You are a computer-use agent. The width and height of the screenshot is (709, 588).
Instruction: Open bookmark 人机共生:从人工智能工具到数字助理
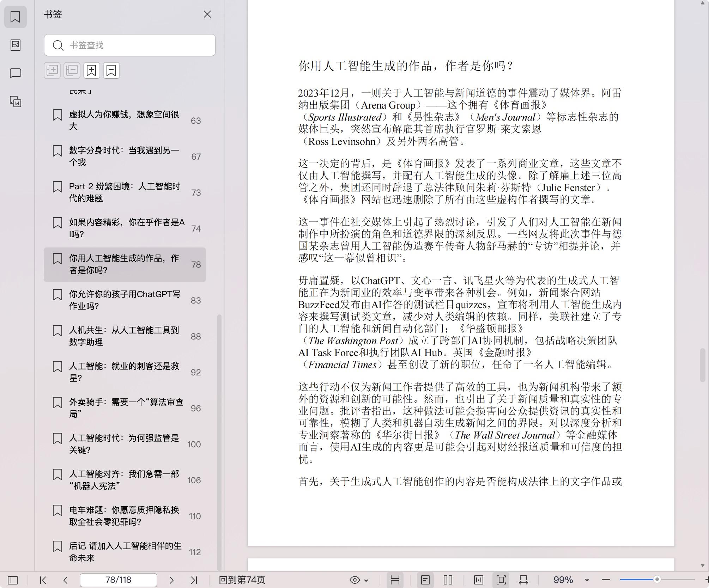click(125, 336)
